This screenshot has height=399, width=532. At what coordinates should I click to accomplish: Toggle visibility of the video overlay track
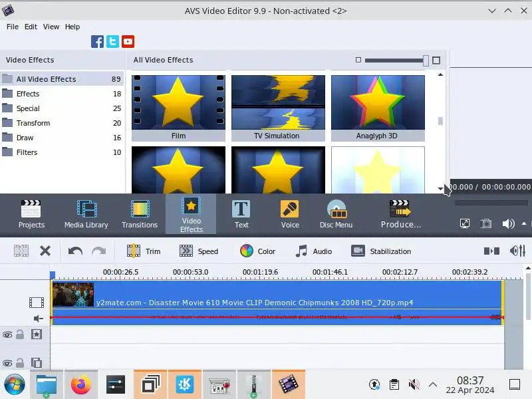coord(7,363)
